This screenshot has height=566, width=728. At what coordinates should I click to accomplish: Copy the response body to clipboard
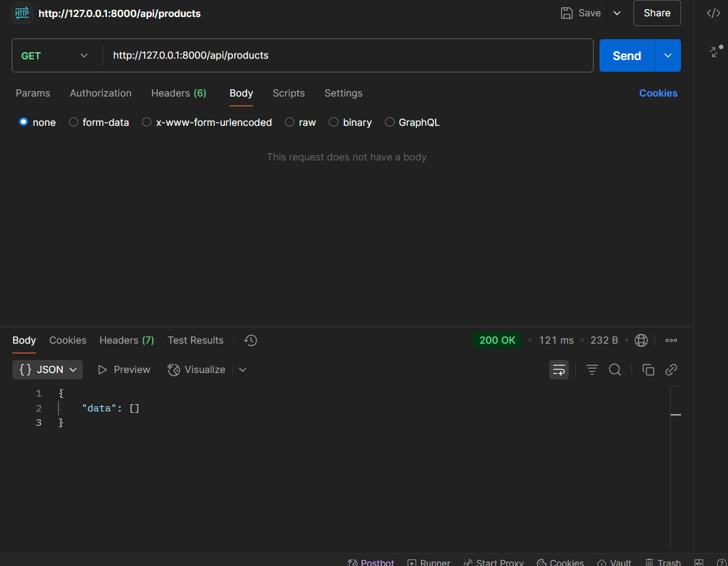(x=648, y=370)
